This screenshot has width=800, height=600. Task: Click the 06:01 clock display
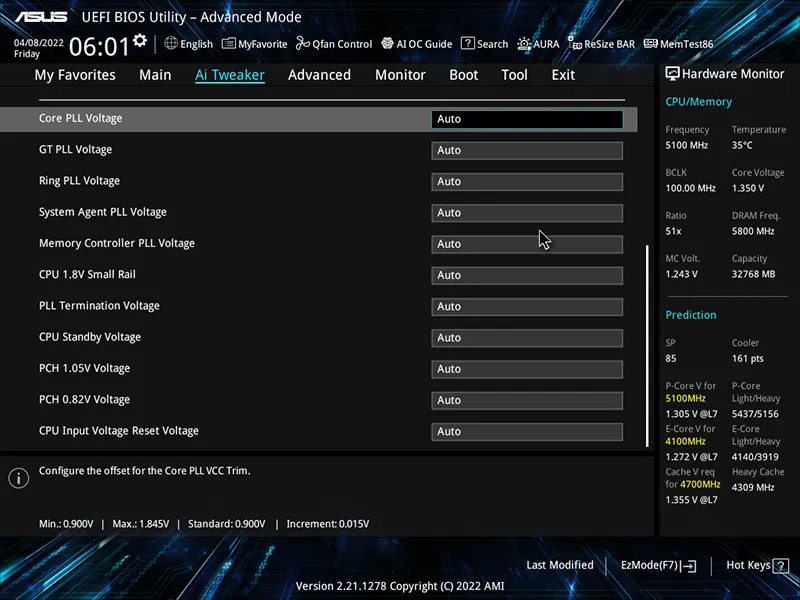(99, 46)
